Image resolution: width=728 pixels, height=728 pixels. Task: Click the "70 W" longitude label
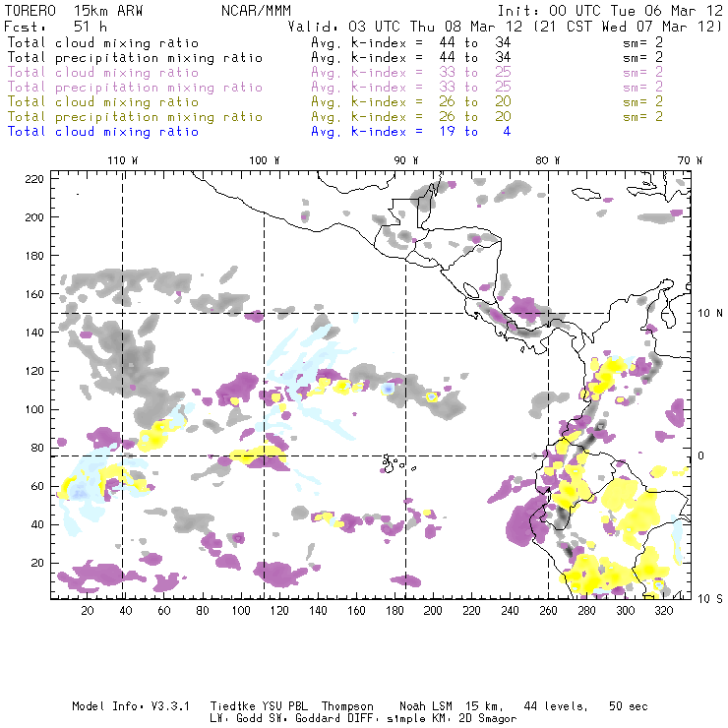(x=690, y=160)
